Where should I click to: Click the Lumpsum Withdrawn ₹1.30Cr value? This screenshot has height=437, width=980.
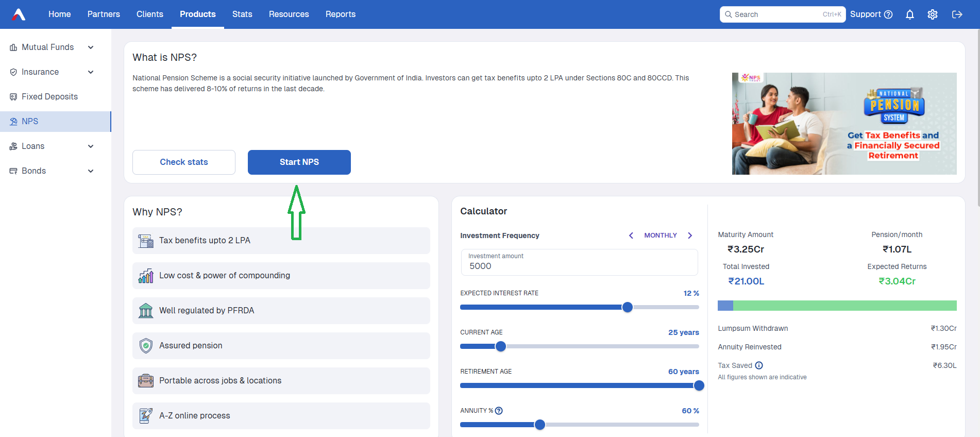click(x=943, y=328)
